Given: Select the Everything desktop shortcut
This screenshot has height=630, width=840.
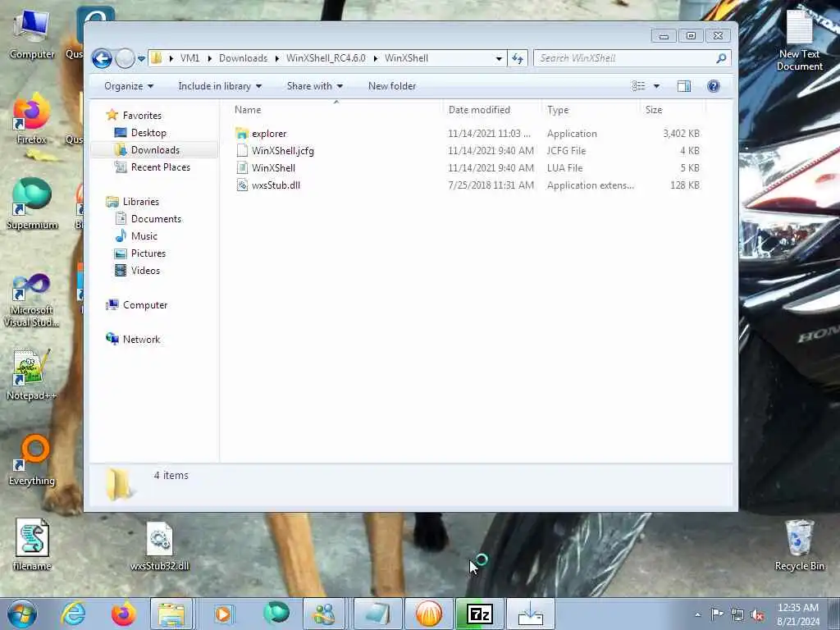Looking at the screenshot, I should coord(32,459).
